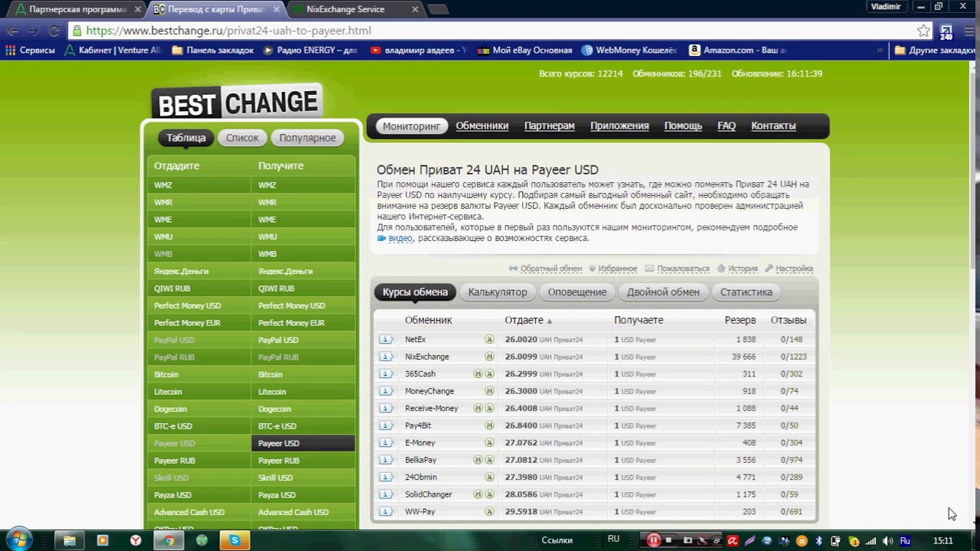Click the stop recording button in taskbar
Screen dimensions: 980x551
[668, 540]
